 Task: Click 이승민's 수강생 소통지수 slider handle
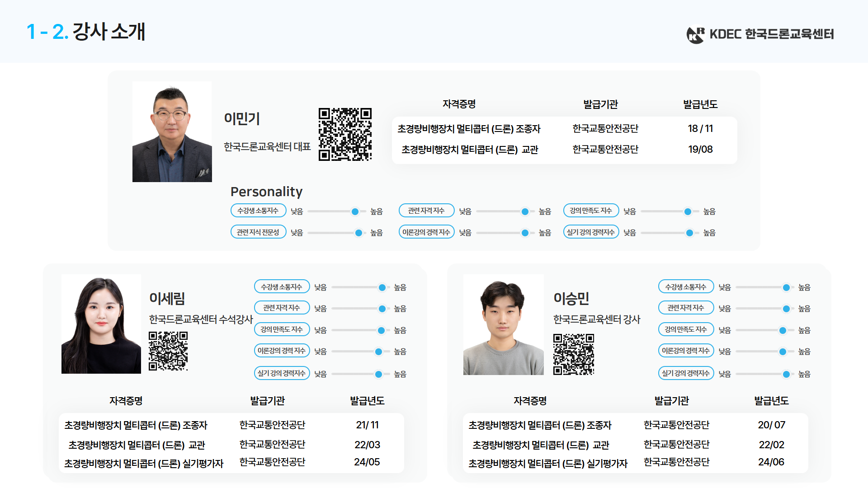(x=786, y=287)
